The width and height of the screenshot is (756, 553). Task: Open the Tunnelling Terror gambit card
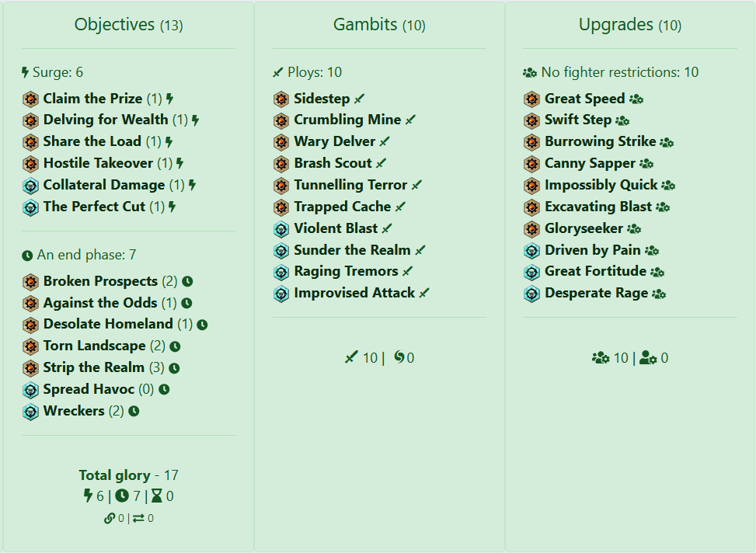[x=350, y=185]
